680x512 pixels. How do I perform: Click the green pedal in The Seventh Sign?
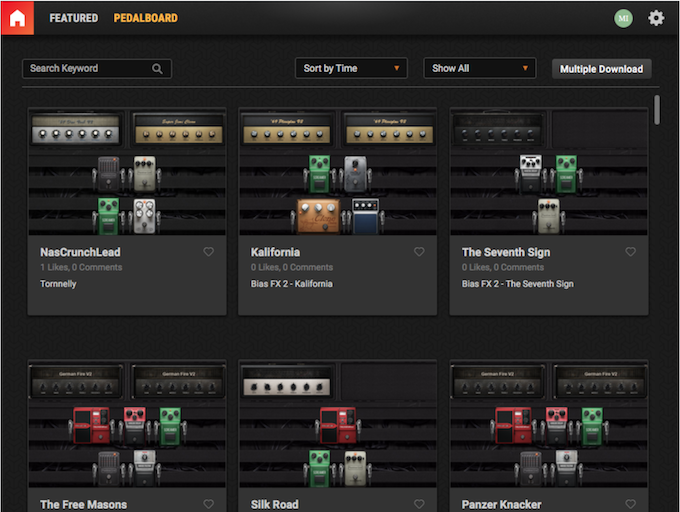coord(566,173)
